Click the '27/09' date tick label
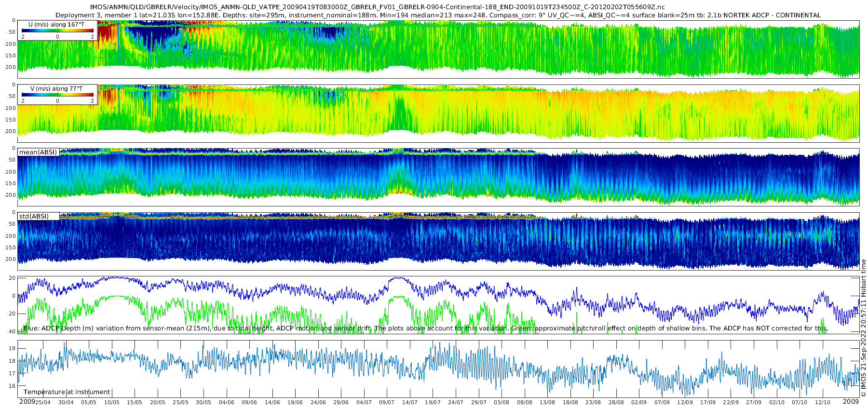This screenshot has width=868, height=410. [x=754, y=402]
